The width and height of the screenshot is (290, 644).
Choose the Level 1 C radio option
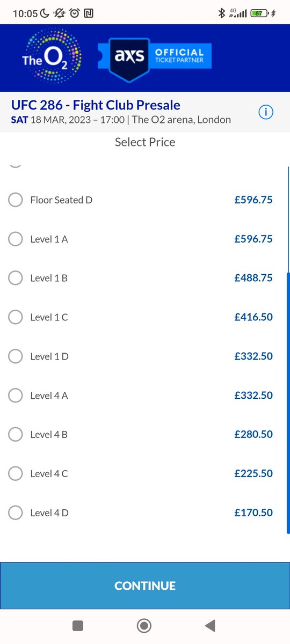pyautogui.click(x=16, y=317)
